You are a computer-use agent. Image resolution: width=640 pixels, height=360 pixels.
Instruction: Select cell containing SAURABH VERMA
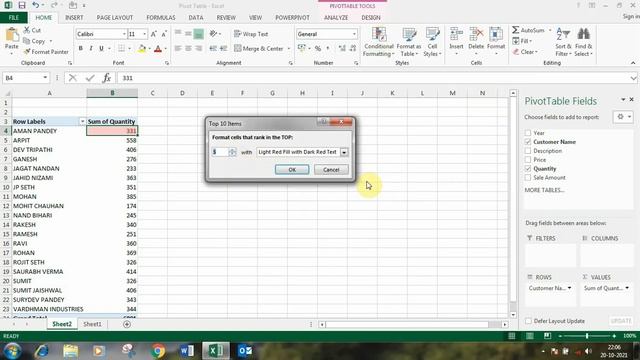[49, 272]
